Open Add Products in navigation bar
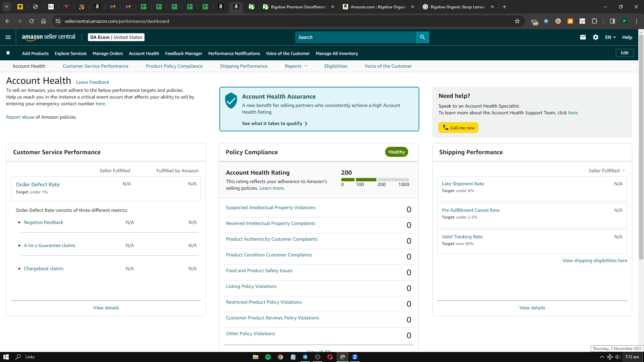Screen dimensions: 644x362 tap(35, 53)
